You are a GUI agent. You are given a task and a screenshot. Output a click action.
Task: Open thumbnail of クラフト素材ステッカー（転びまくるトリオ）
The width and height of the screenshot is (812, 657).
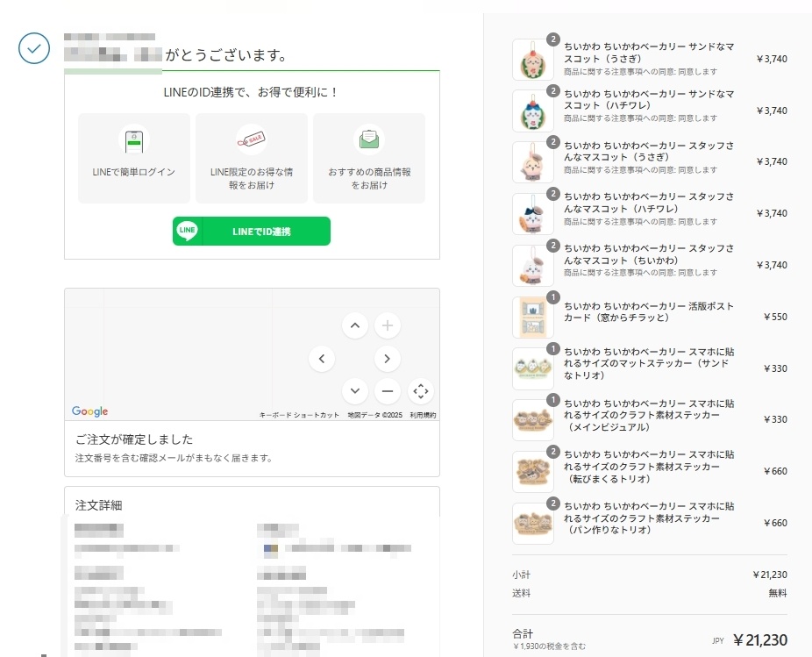(533, 472)
